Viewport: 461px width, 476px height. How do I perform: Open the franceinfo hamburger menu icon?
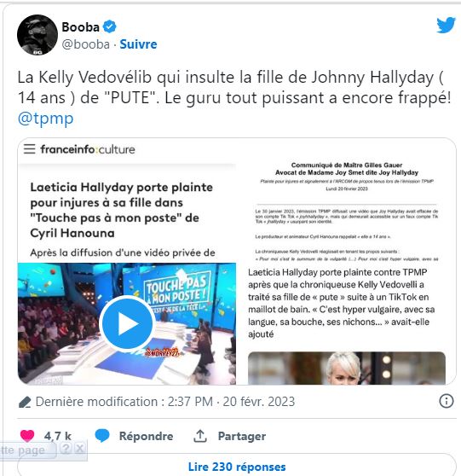(x=30, y=148)
